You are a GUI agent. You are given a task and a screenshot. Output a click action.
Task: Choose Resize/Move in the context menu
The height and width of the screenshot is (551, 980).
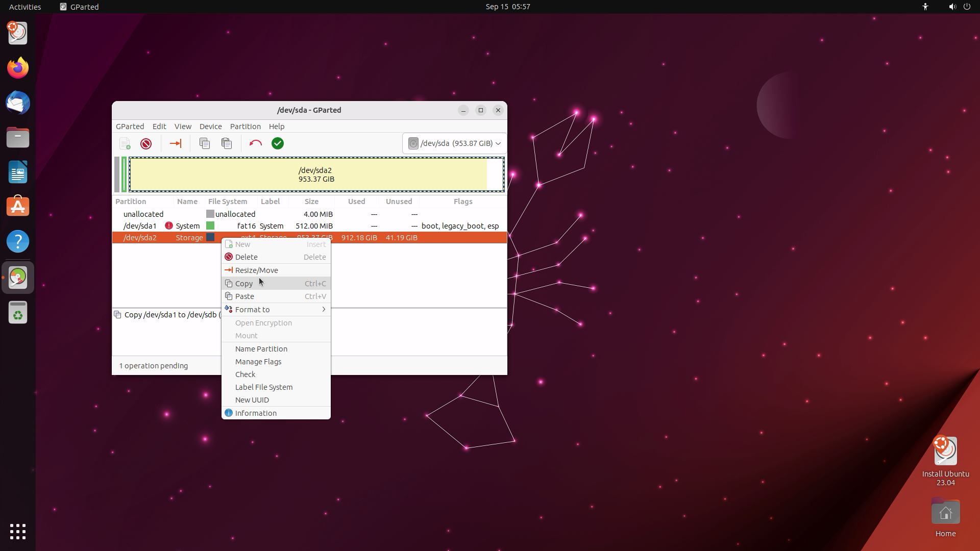click(276, 270)
